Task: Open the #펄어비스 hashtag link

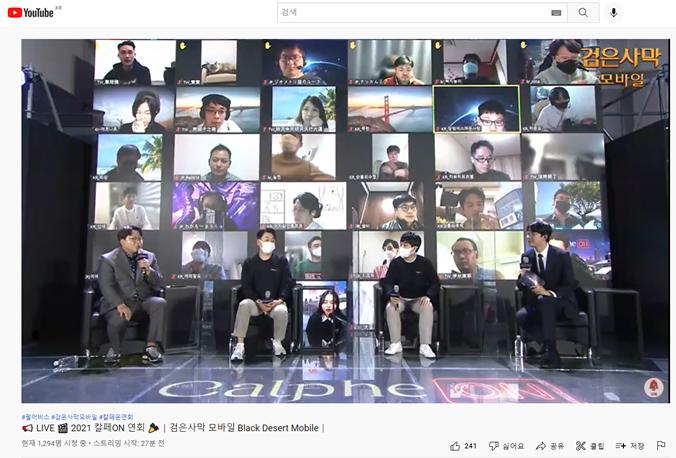Action: pyautogui.click(x=35, y=417)
